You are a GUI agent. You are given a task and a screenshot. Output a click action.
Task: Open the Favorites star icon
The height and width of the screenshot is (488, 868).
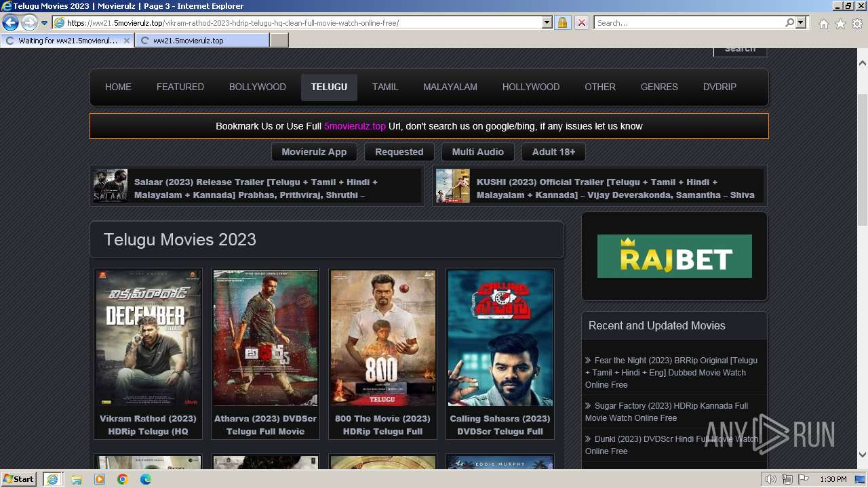coord(840,24)
